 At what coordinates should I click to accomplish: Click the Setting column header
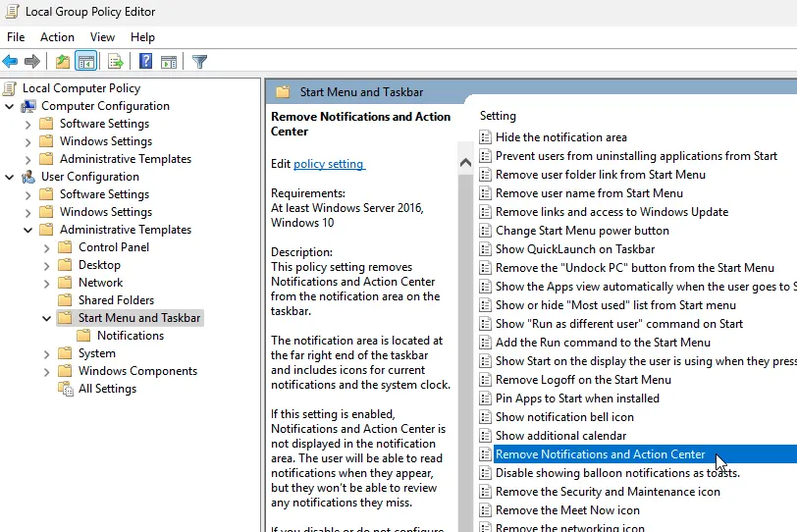tap(499, 116)
